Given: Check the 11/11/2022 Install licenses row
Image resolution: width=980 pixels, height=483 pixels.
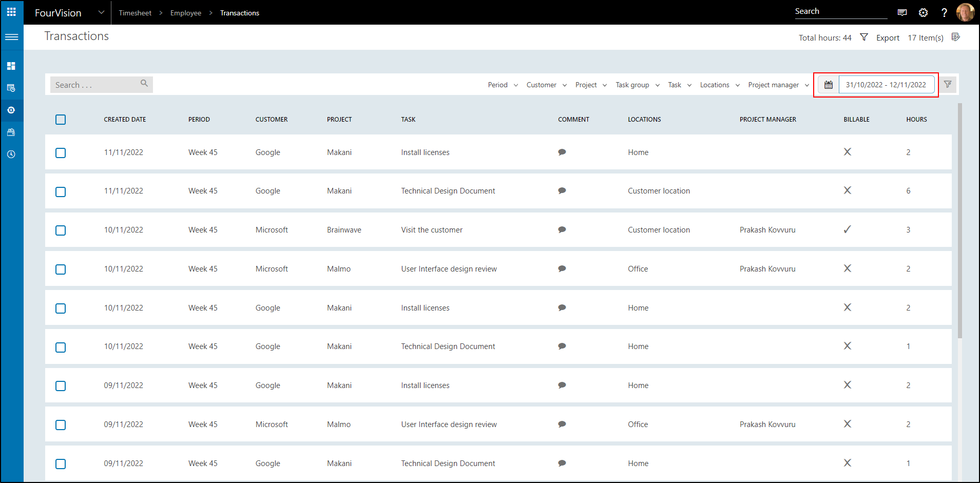Looking at the screenshot, I should pos(61,153).
